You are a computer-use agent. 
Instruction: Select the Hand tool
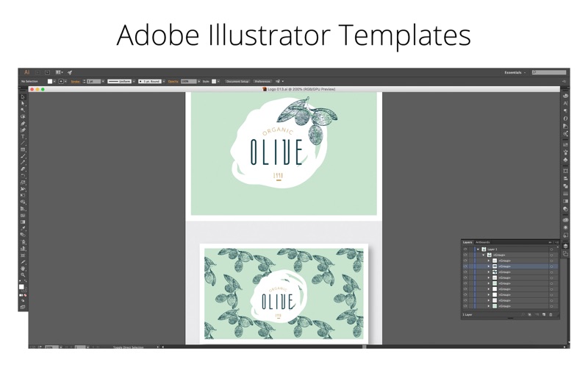tap(23, 269)
